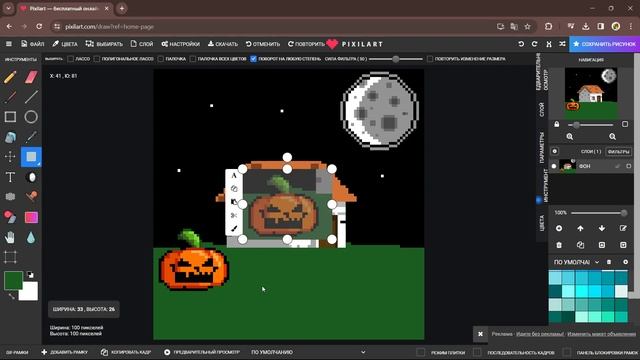The image size is (640, 360).
Task: Enable the Лассо checkbox
Action: pyautogui.click(x=70, y=59)
